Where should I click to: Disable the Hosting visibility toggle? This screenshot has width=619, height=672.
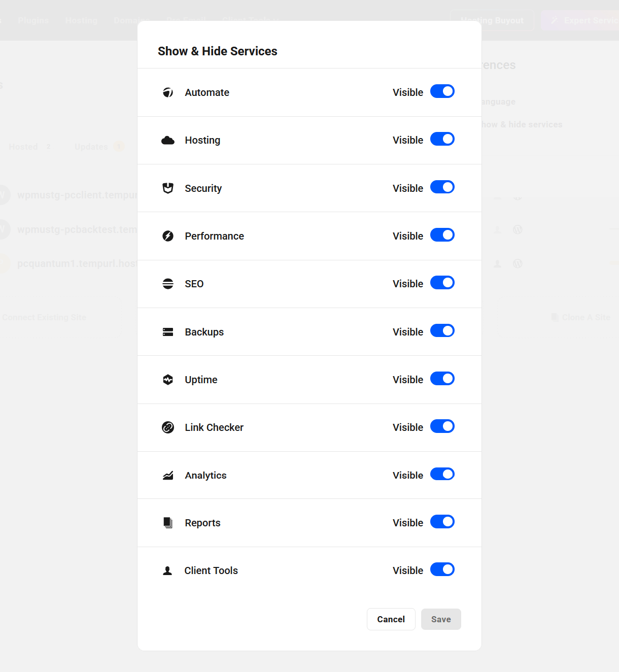pyautogui.click(x=442, y=139)
